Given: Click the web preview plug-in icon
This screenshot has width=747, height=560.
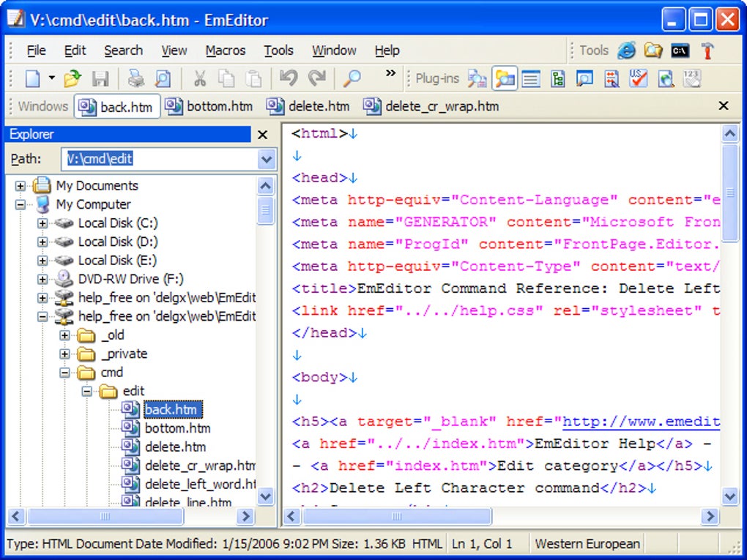Looking at the screenshot, I should pyautogui.click(x=666, y=78).
